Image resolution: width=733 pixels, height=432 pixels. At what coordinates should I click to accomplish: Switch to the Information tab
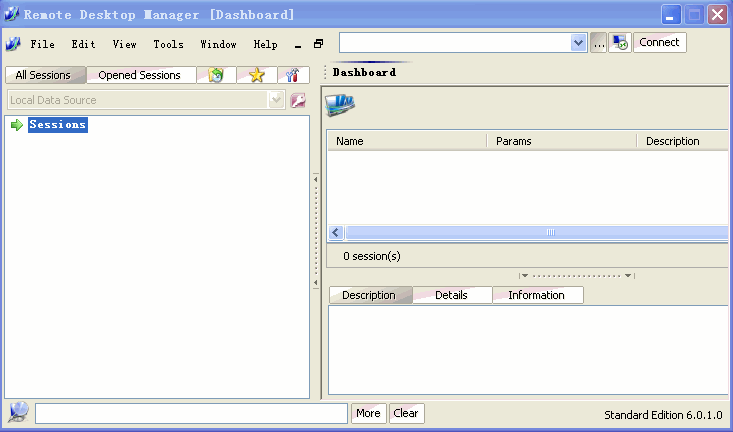[x=538, y=295]
